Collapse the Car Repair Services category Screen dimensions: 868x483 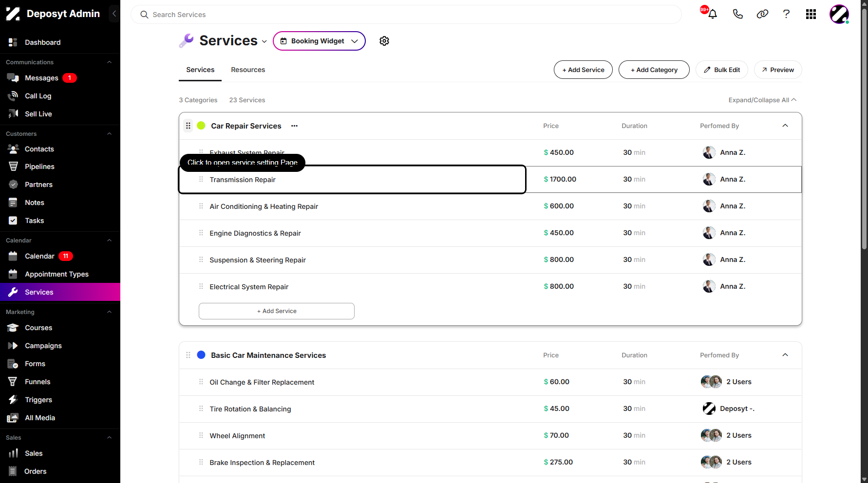(785, 126)
